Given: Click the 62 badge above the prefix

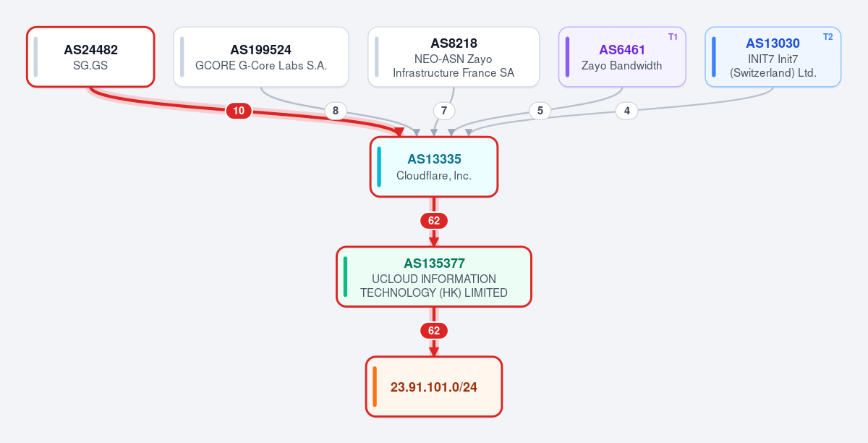Looking at the screenshot, I should (434, 331).
